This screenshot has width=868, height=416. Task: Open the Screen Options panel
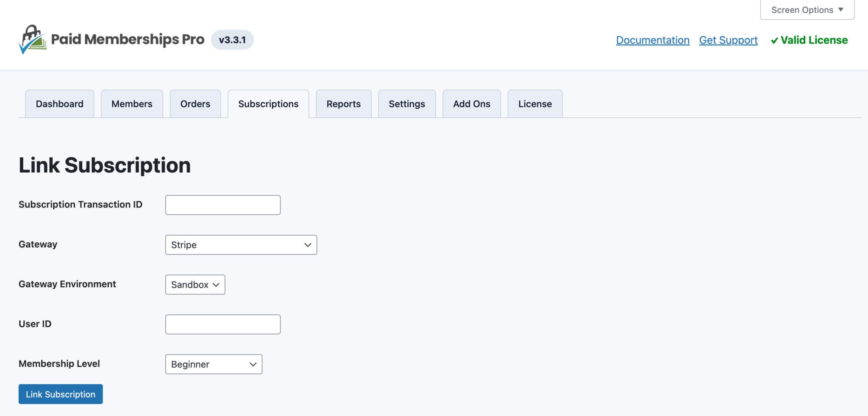[807, 10]
